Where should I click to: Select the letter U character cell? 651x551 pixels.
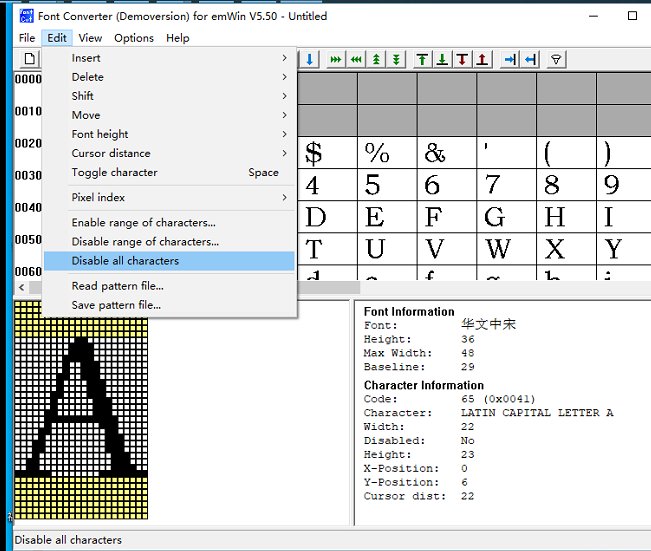pos(387,249)
